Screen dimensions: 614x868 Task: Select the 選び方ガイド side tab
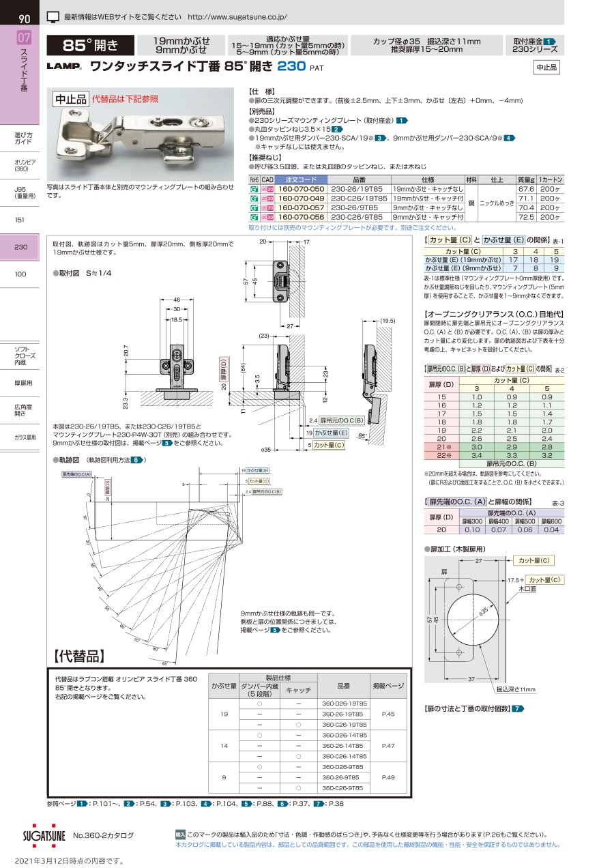[23, 138]
